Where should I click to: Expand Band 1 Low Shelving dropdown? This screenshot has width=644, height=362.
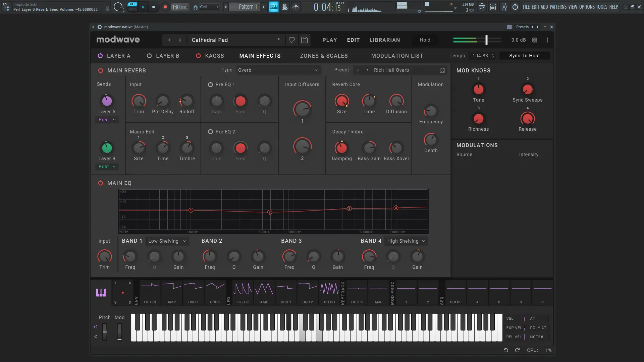click(167, 241)
